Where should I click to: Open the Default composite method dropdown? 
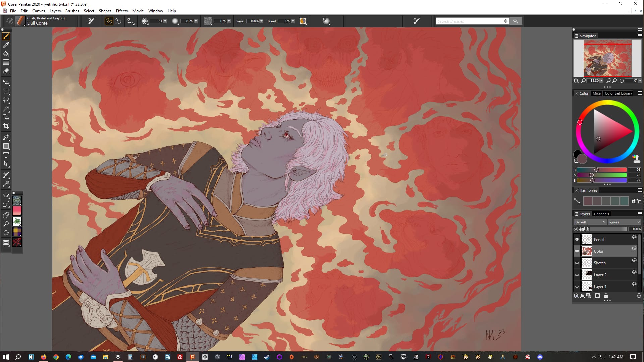pos(590,222)
